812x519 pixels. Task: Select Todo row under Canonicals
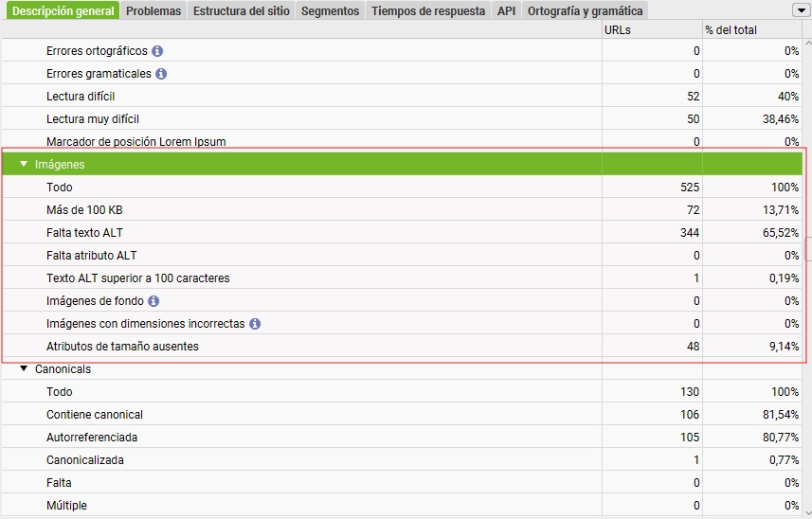click(x=402, y=392)
